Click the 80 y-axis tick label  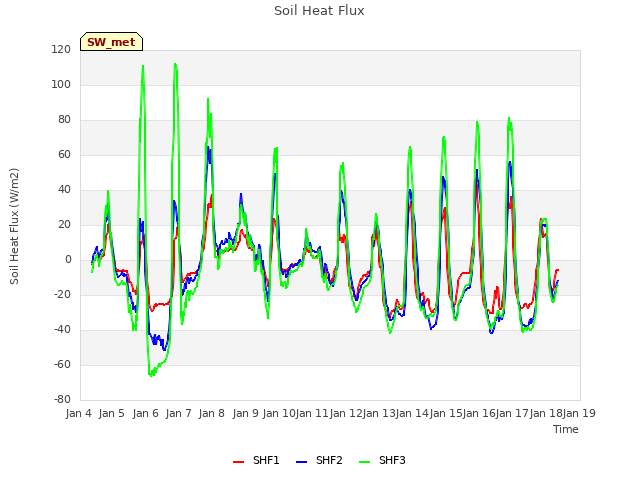click(x=64, y=120)
